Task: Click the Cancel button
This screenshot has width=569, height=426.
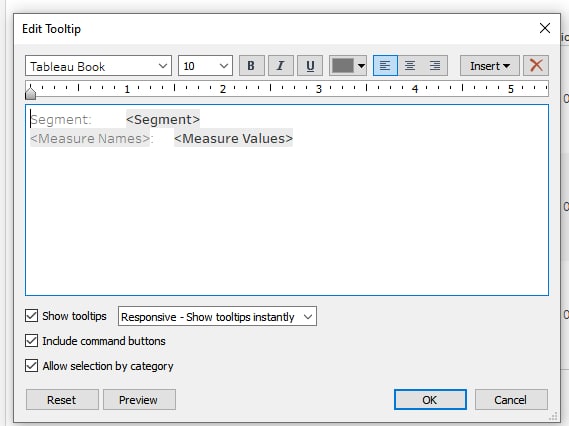Action: coord(511,400)
